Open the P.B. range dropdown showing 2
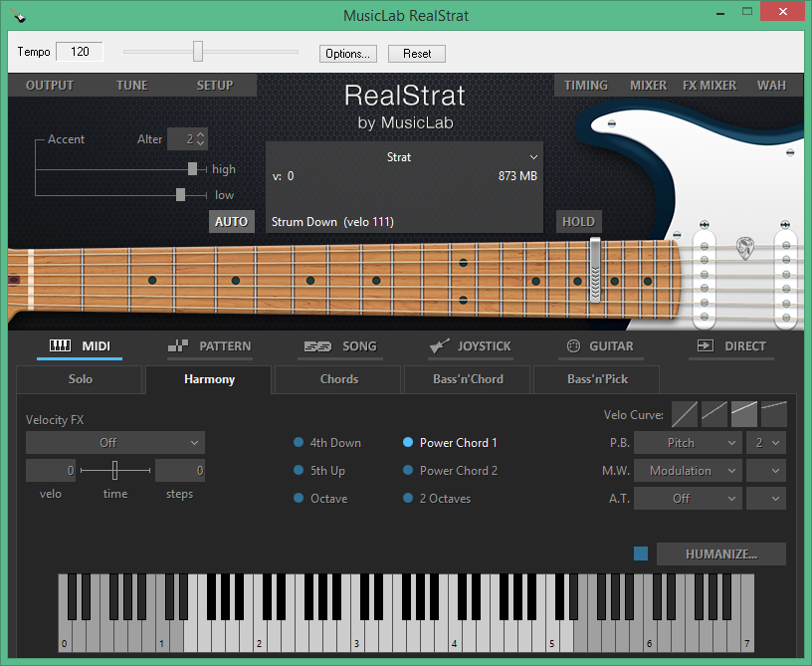The height and width of the screenshot is (666, 812). click(x=766, y=443)
